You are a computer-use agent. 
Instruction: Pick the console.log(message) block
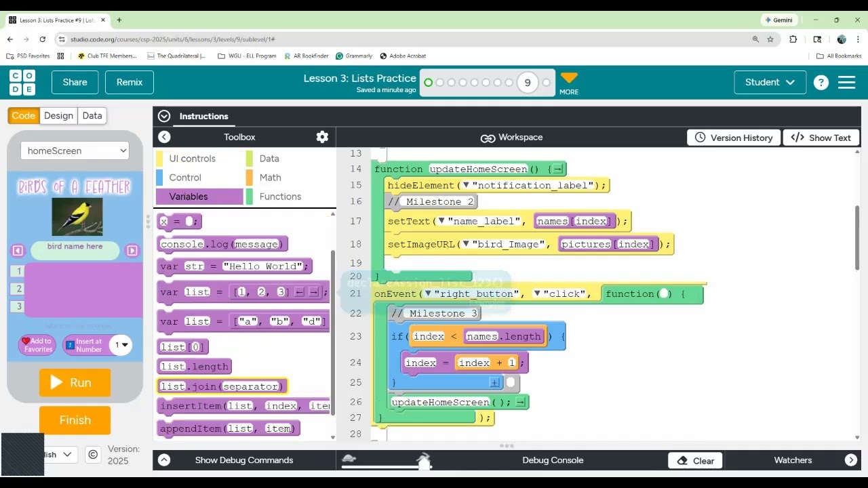222,244
